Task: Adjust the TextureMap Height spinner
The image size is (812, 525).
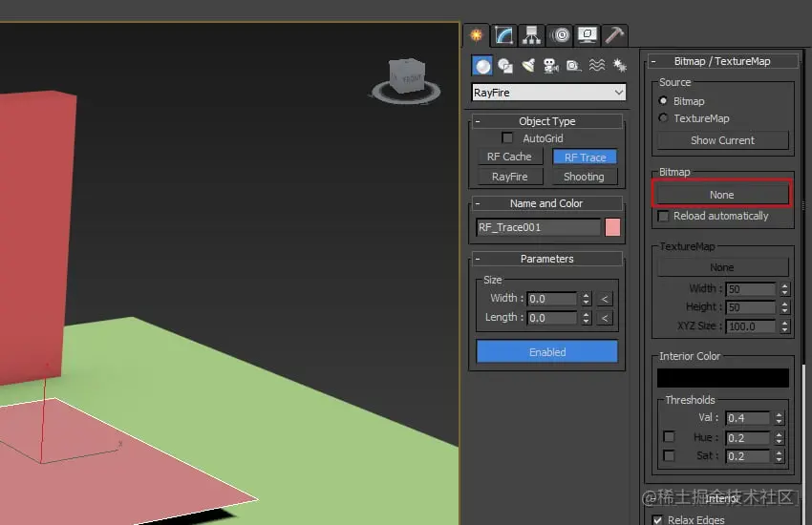Action: pos(785,307)
